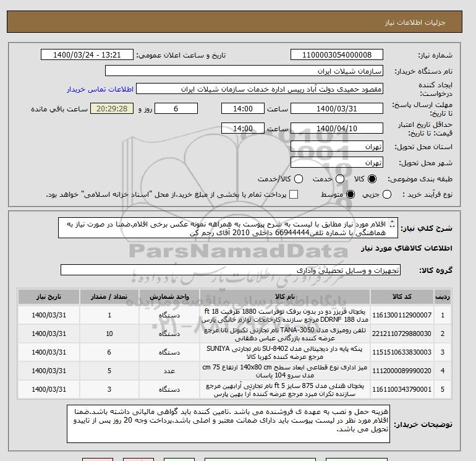Click the delivery province field تهران
Image resolution: width=476 pixels, height=461 pixels.
click(337, 147)
